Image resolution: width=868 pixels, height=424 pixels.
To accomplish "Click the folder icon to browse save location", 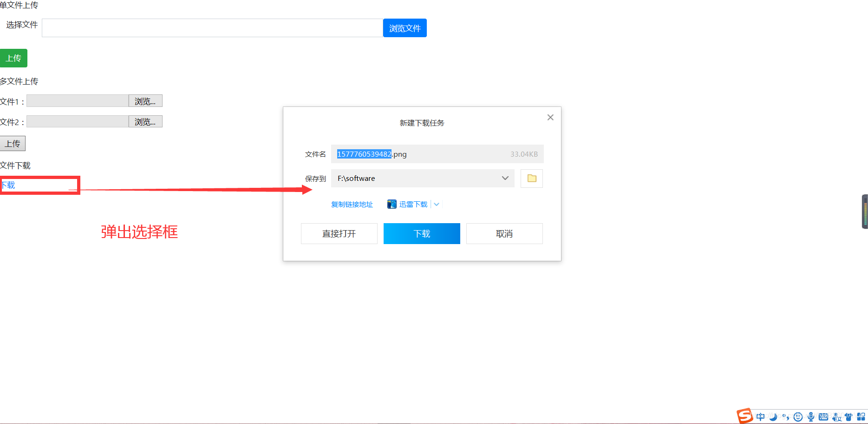I will pyautogui.click(x=532, y=179).
